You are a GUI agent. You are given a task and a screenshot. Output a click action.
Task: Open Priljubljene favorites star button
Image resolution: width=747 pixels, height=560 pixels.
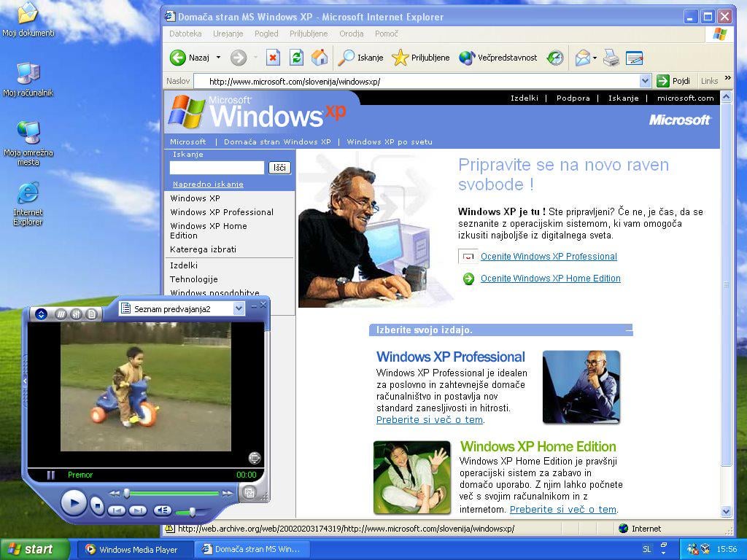point(421,58)
